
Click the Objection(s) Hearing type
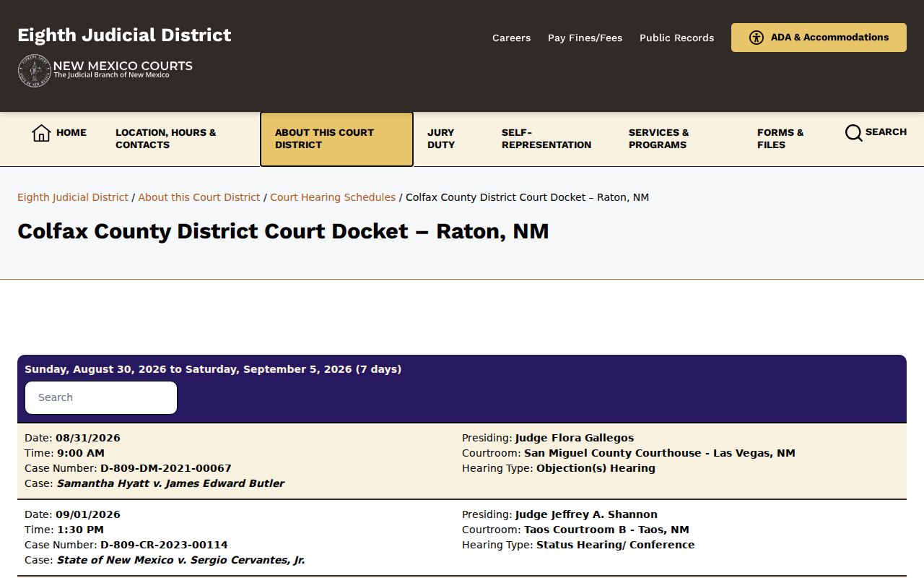coord(596,468)
